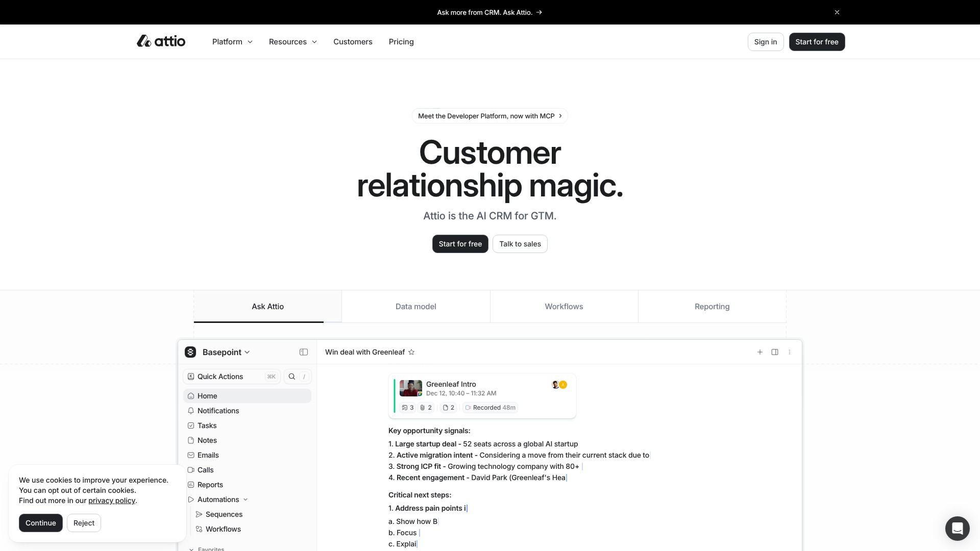Collapse the Automations section chevron
This screenshot has height=551, width=980.
tap(246, 499)
